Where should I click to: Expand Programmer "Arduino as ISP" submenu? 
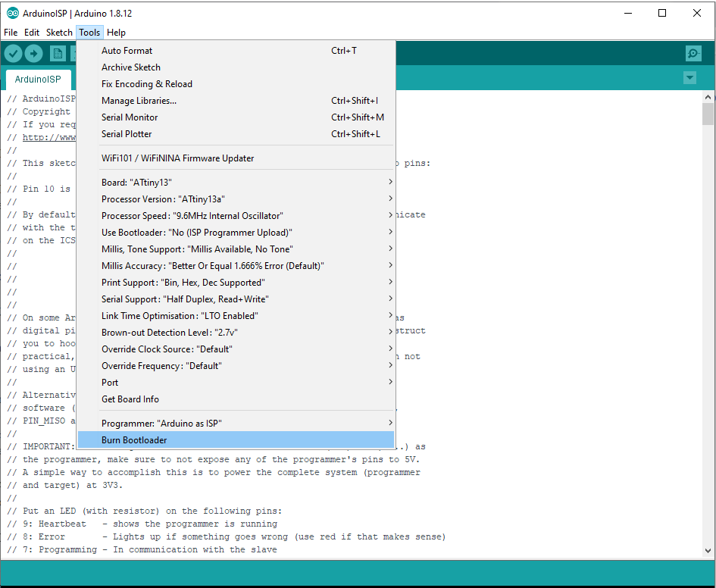coord(236,424)
